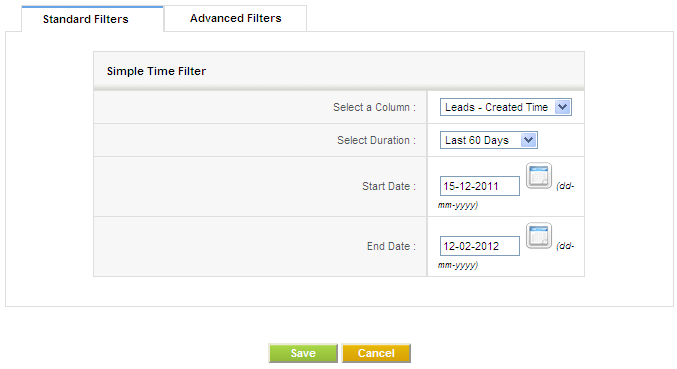
Task: Focus the End Date field showing 12-02-2012
Action: [480, 246]
